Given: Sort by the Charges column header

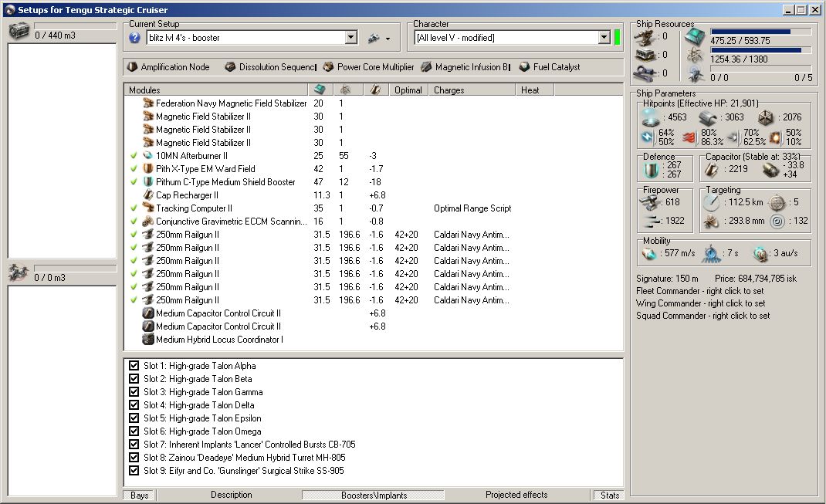Looking at the screenshot, I should 472,90.
